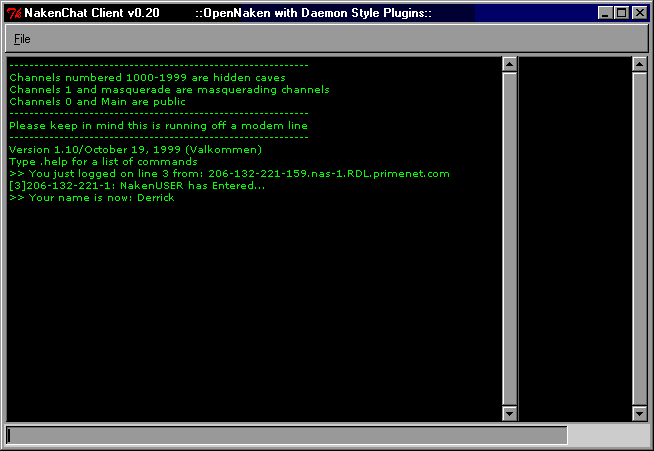Click the window title 'NakenChat Client v0.20'
654x451 pixels.
tap(92, 13)
